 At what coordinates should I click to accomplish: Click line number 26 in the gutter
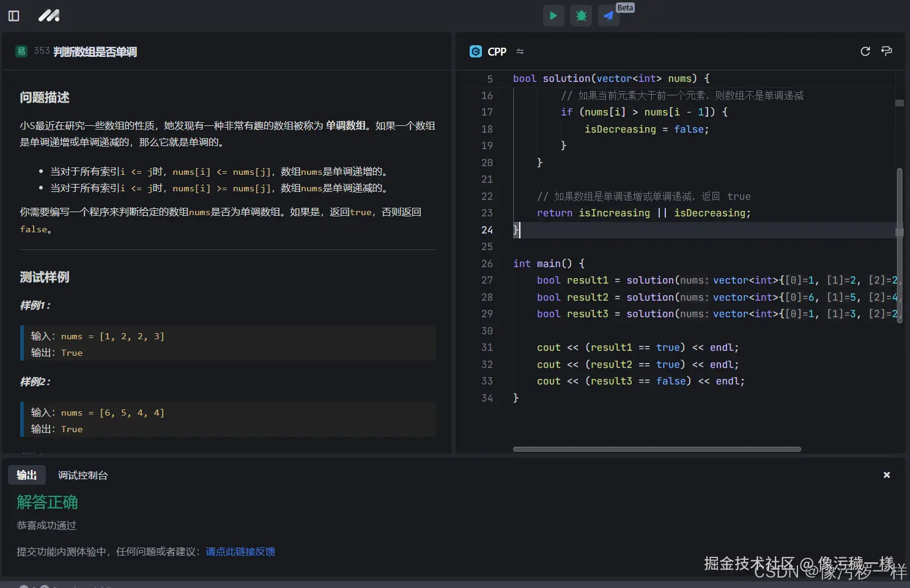click(x=487, y=263)
